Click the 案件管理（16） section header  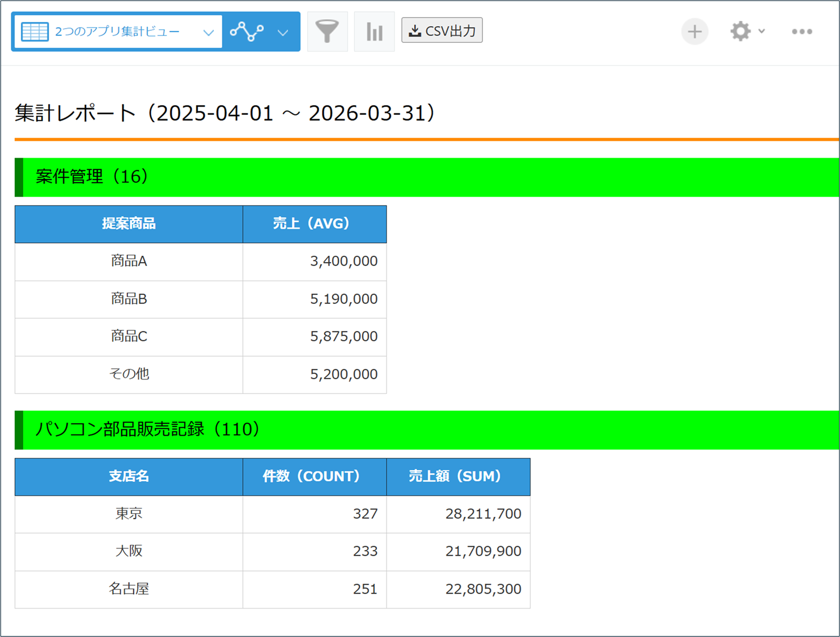click(92, 177)
